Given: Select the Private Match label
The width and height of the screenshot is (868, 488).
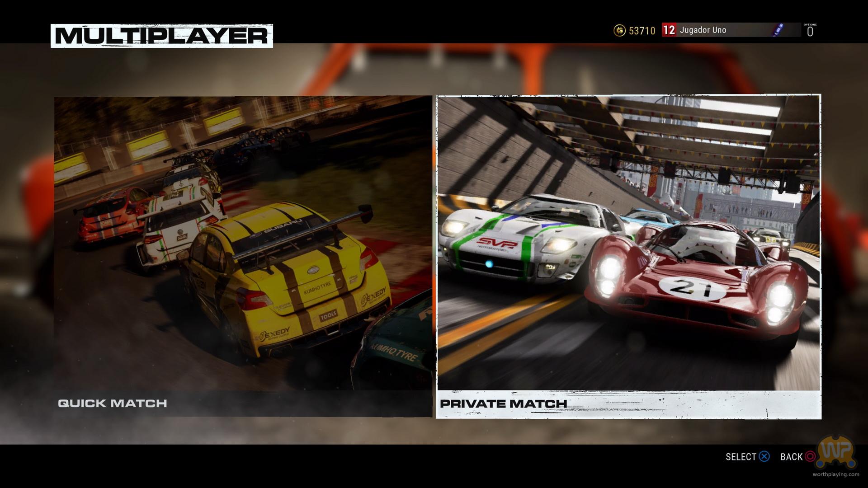Looking at the screenshot, I should [503, 404].
